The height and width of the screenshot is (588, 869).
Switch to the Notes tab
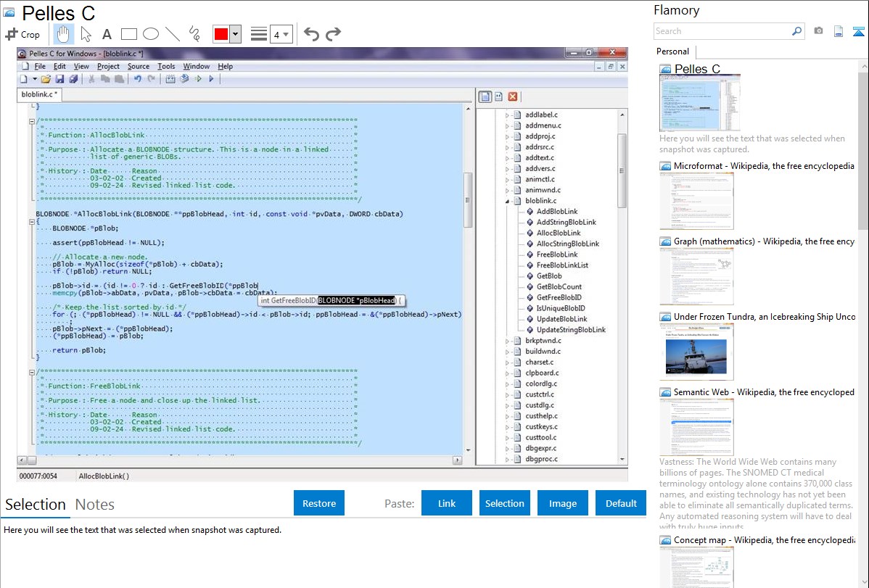tap(95, 505)
